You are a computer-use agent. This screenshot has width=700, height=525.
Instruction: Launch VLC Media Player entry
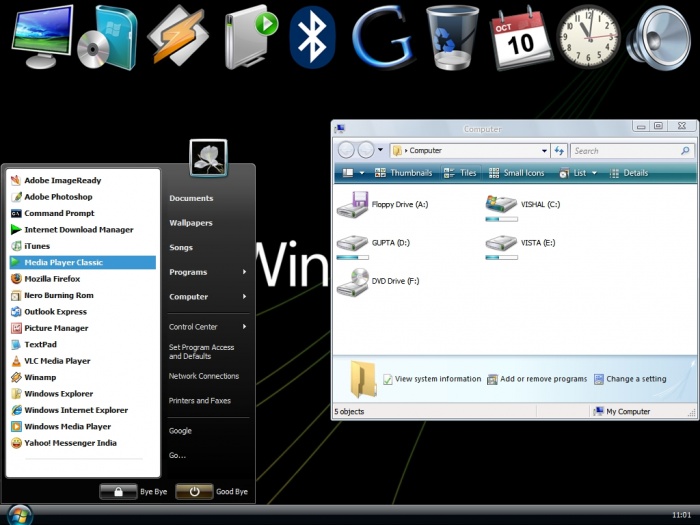[x=83, y=361]
